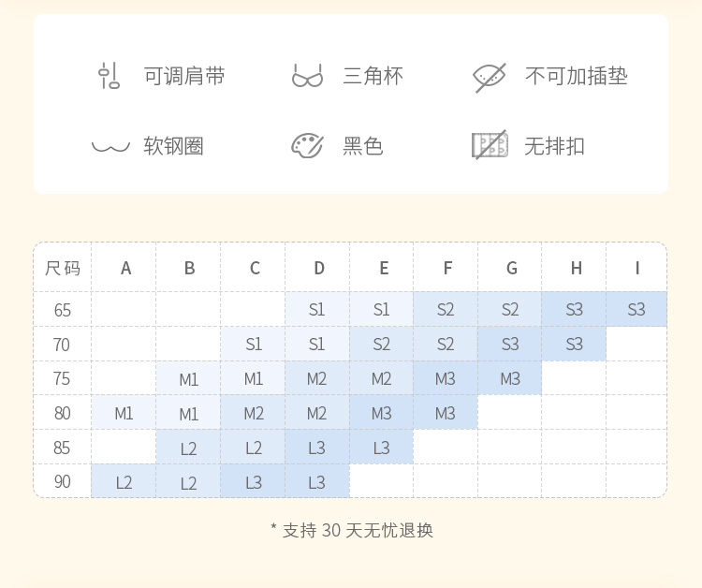The height and width of the screenshot is (588, 702).
Task: Click the triangle cup bra icon
Action: pyautogui.click(x=307, y=75)
